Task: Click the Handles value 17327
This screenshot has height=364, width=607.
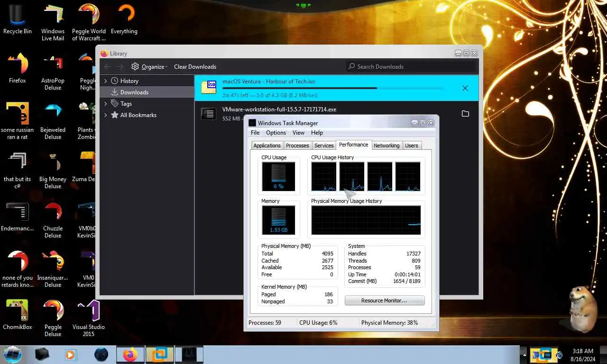Action: click(x=414, y=254)
